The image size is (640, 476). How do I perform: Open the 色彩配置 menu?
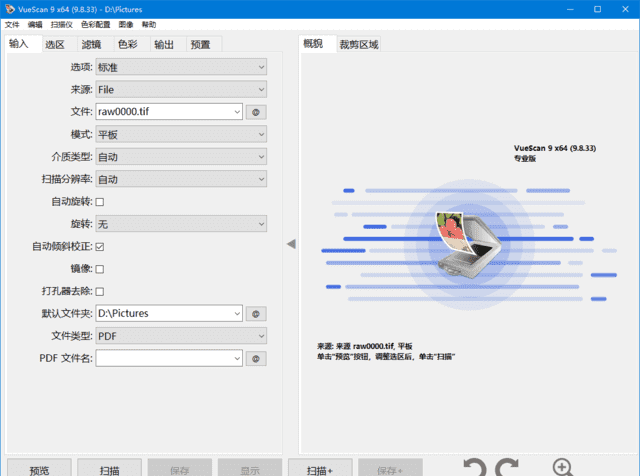coord(96,24)
